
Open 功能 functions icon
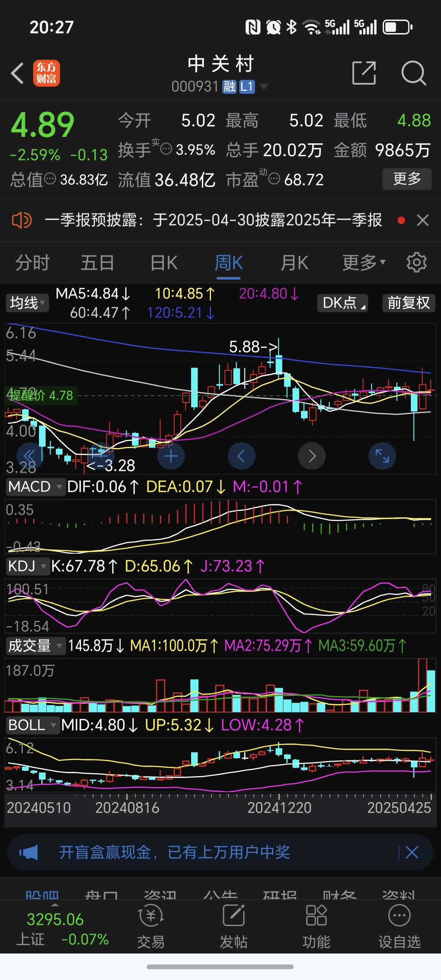tap(316, 916)
